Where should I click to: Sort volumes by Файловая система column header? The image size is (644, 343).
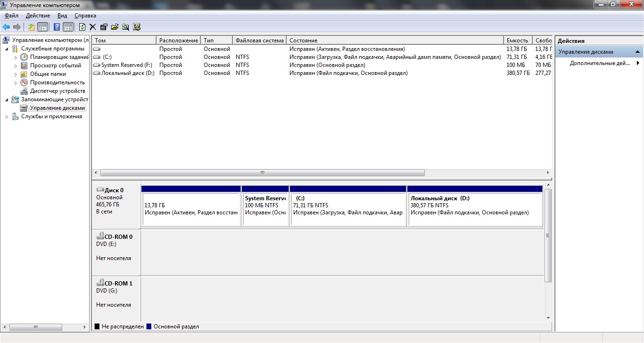coord(259,41)
